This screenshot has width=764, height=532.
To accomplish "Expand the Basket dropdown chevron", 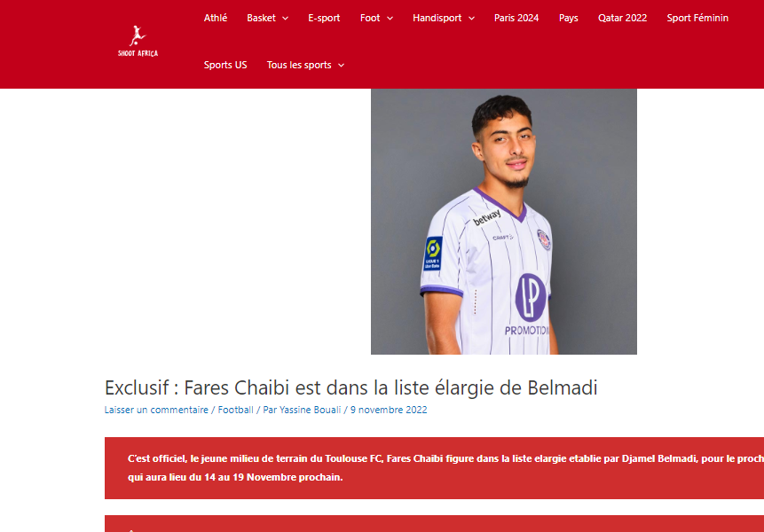I will point(286,19).
